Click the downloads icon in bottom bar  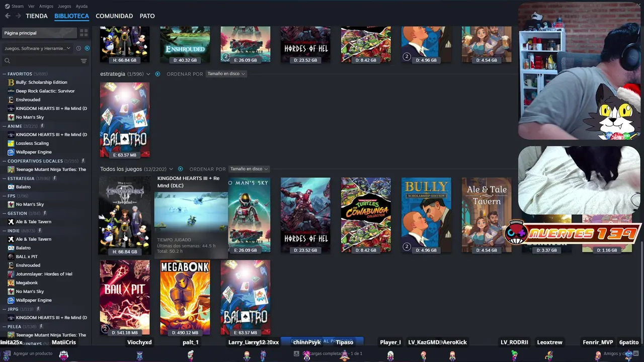point(297,353)
